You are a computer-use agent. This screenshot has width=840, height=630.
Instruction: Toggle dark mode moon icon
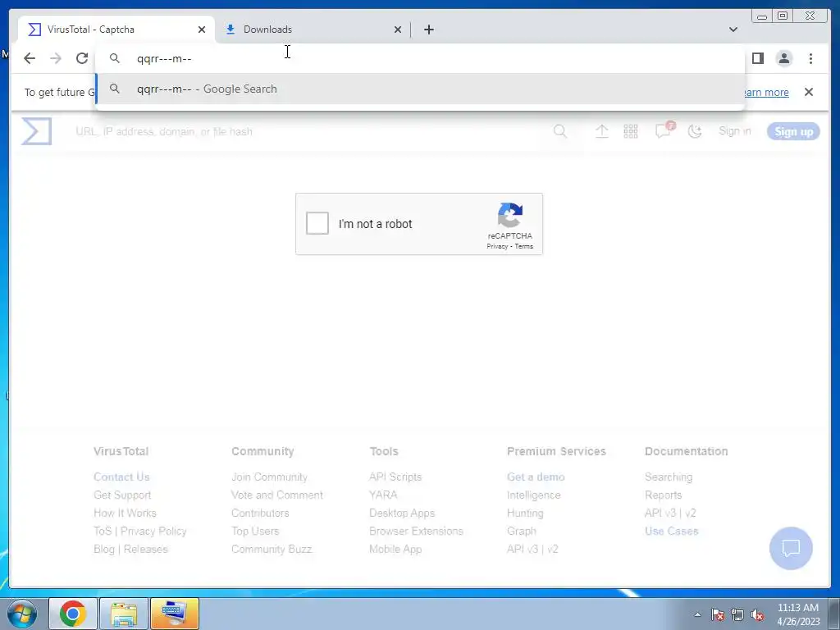[695, 131]
